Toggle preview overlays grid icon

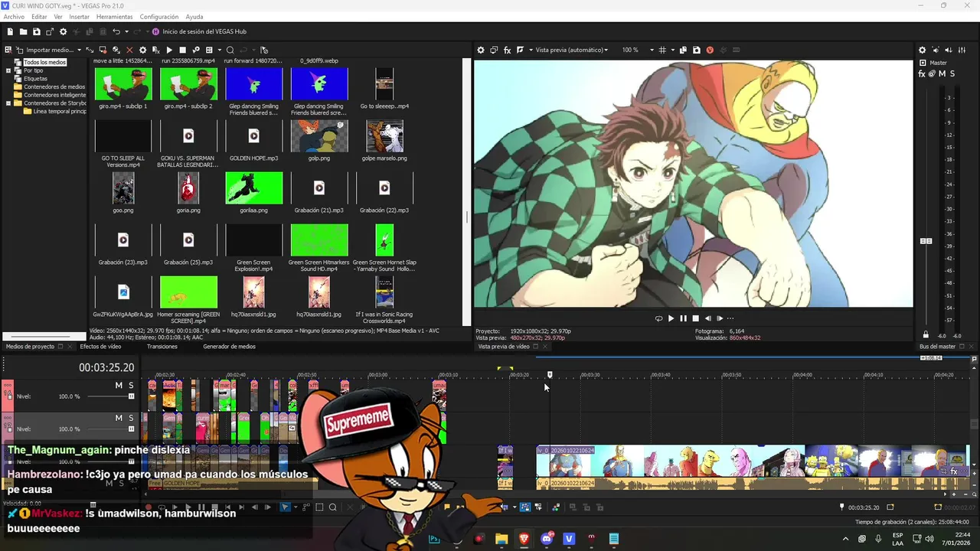(x=663, y=50)
